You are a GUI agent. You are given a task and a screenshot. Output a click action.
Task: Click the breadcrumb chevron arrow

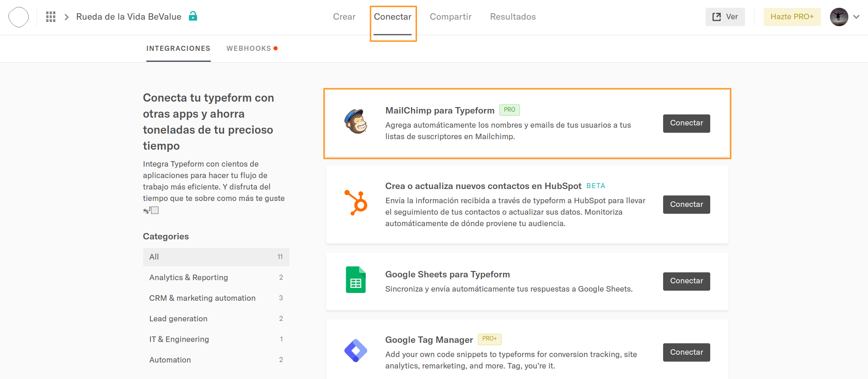pyautogui.click(x=66, y=17)
